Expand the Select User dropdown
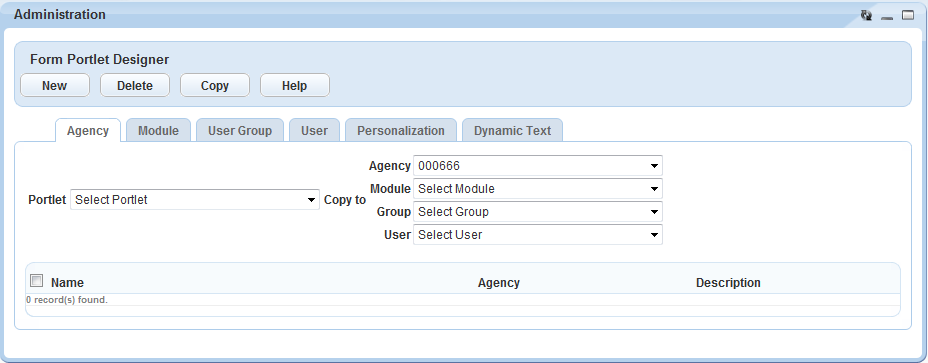 pos(538,234)
